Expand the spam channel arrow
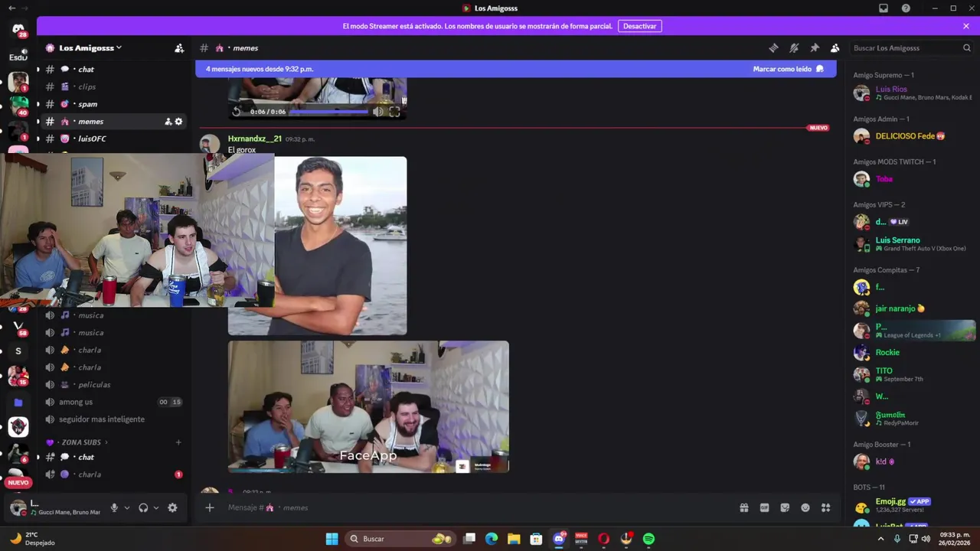 point(38,104)
